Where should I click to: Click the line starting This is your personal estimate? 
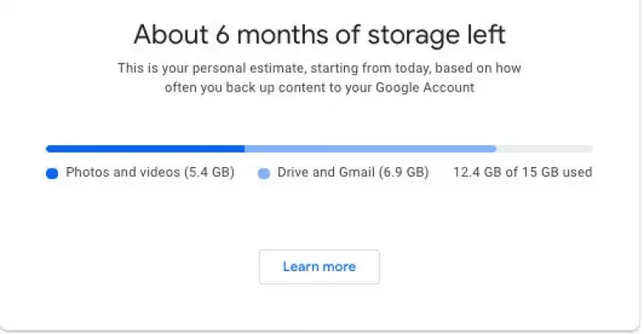319,68
